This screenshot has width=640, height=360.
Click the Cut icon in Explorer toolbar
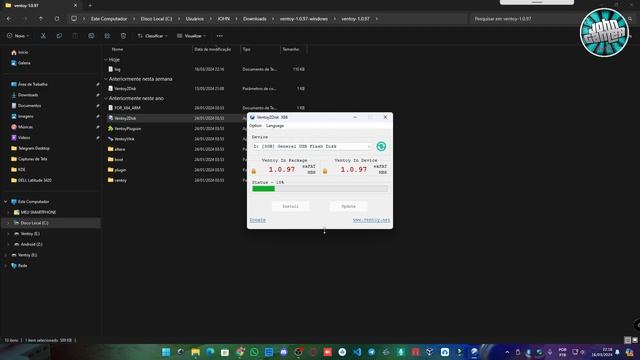pyautogui.click(x=43, y=36)
